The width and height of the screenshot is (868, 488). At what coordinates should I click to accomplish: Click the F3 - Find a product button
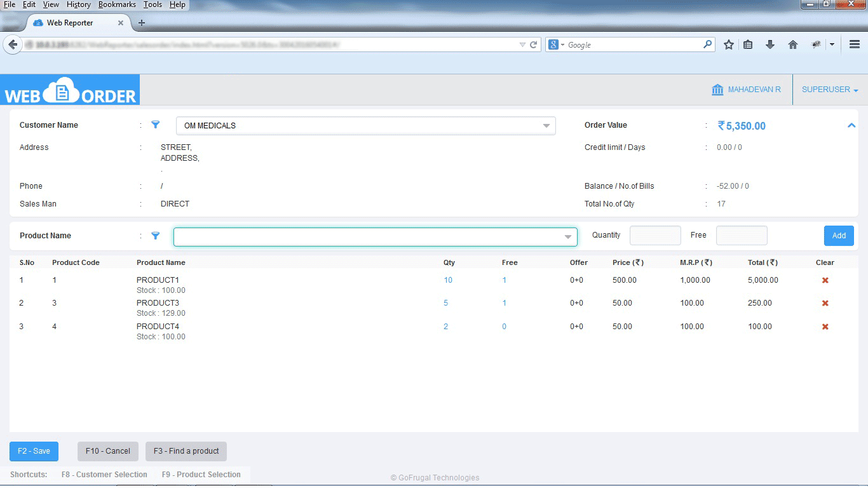click(x=186, y=451)
